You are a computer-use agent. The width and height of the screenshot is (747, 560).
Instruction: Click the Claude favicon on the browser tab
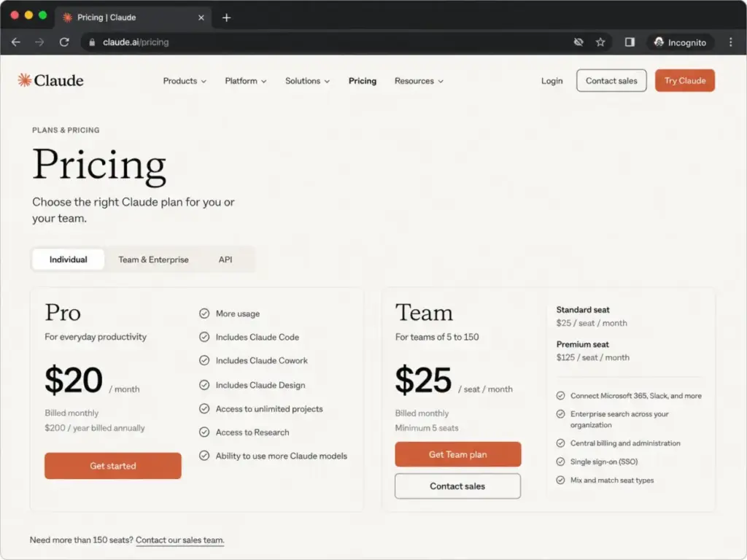(68, 17)
